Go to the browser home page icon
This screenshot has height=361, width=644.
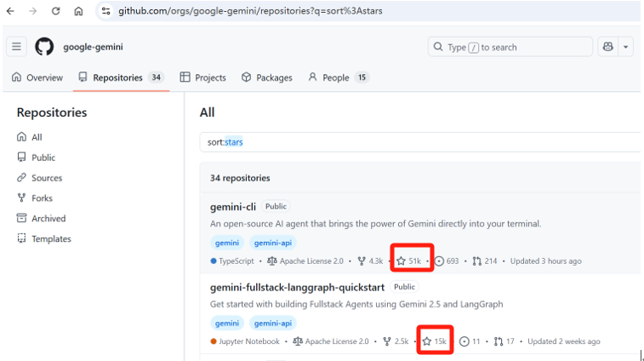coord(78,11)
